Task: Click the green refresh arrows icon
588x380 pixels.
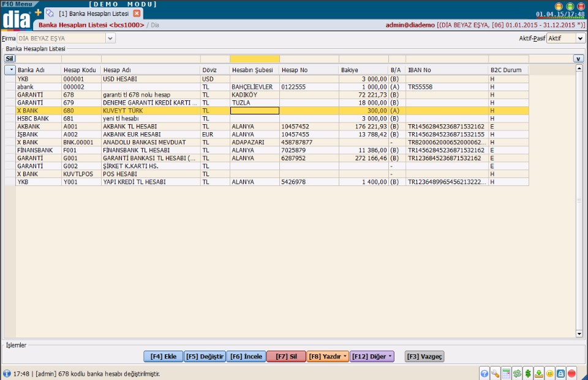Action: 517,374
